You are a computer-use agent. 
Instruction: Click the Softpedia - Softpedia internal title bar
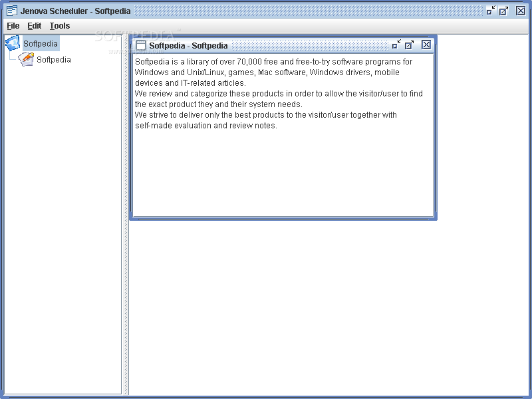click(x=283, y=45)
